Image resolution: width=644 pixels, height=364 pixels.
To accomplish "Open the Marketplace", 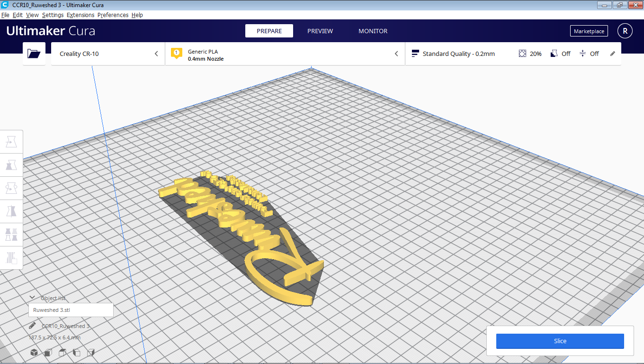I will coord(589,30).
